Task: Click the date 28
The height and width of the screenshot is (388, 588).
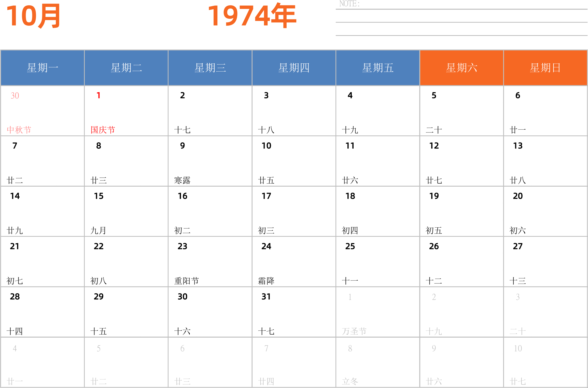Action: coord(15,296)
